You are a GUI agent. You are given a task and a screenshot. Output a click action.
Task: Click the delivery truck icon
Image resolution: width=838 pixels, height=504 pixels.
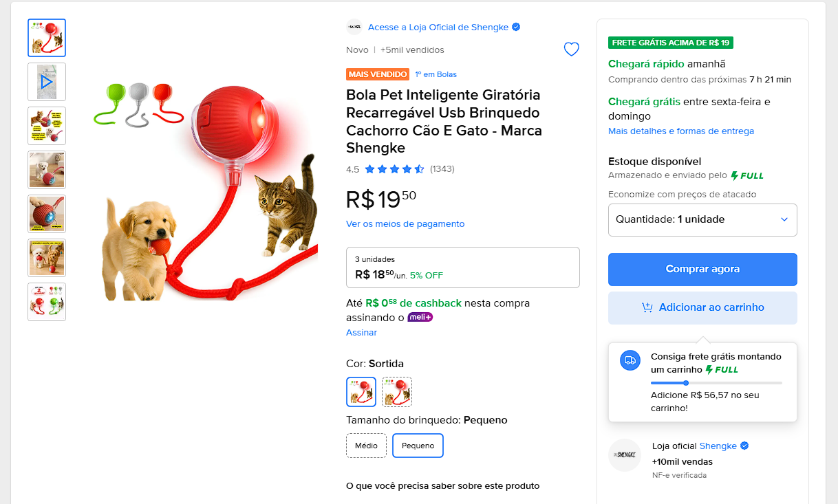tap(630, 360)
